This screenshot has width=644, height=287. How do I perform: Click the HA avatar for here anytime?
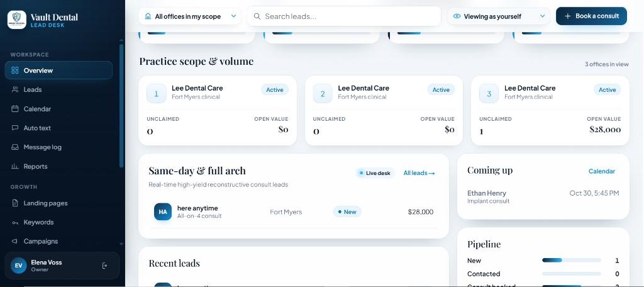tap(163, 211)
